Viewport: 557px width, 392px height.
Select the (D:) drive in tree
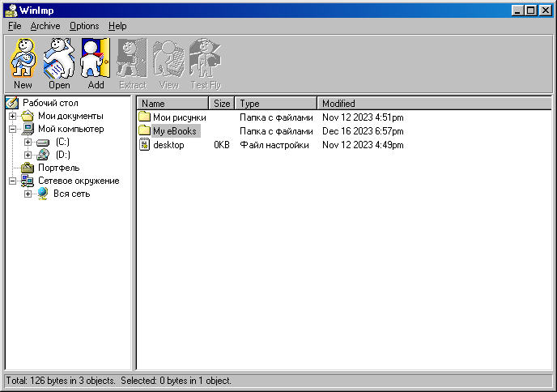click(x=62, y=155)
